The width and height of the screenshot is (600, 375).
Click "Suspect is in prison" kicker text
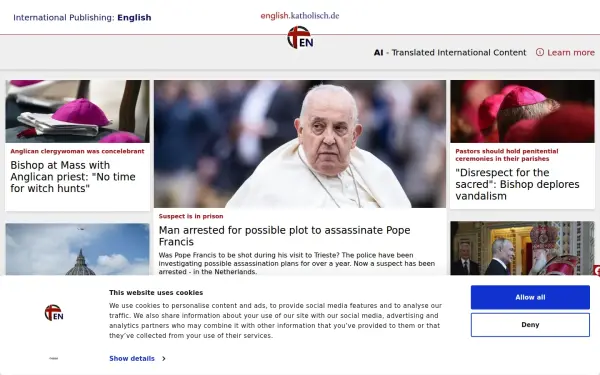coord(191,216)
